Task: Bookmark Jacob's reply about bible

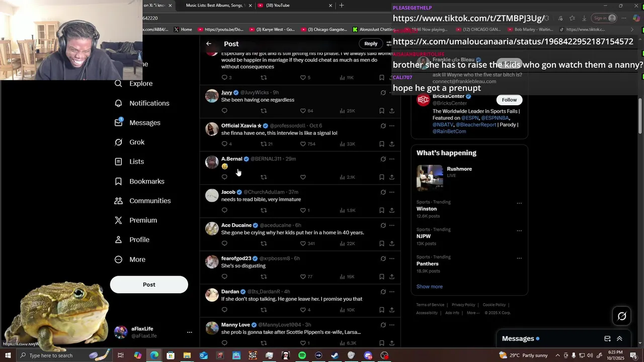Action: click(x=382, y=210)
